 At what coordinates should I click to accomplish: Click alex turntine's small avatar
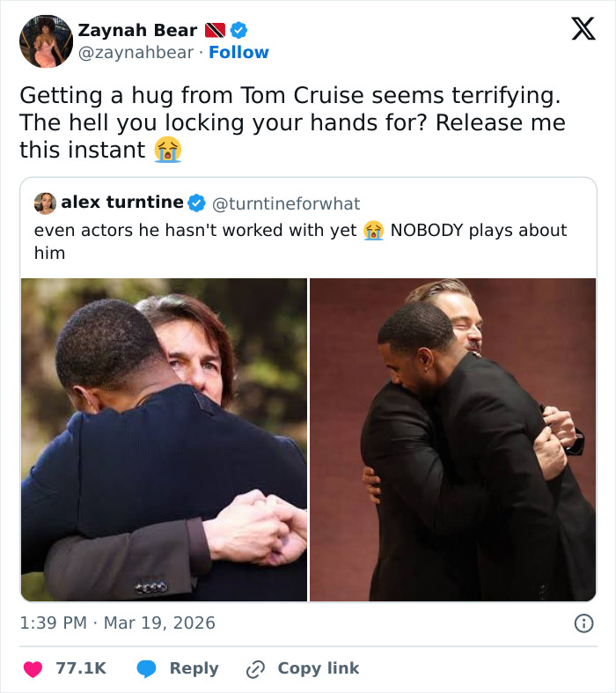pos(46,203)
